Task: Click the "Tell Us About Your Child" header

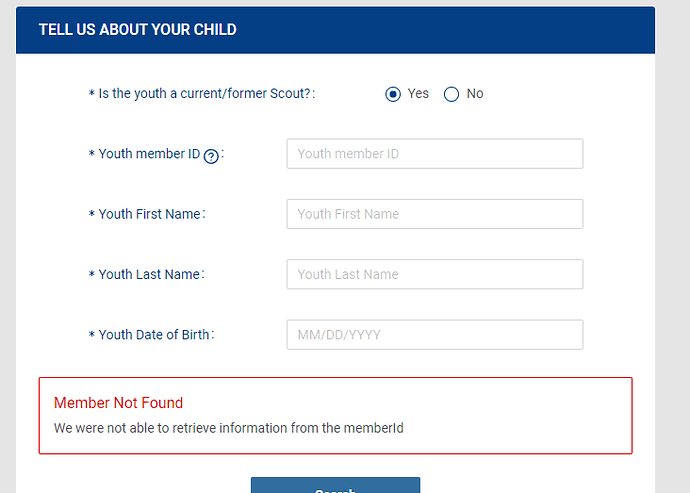Action: 138,30
